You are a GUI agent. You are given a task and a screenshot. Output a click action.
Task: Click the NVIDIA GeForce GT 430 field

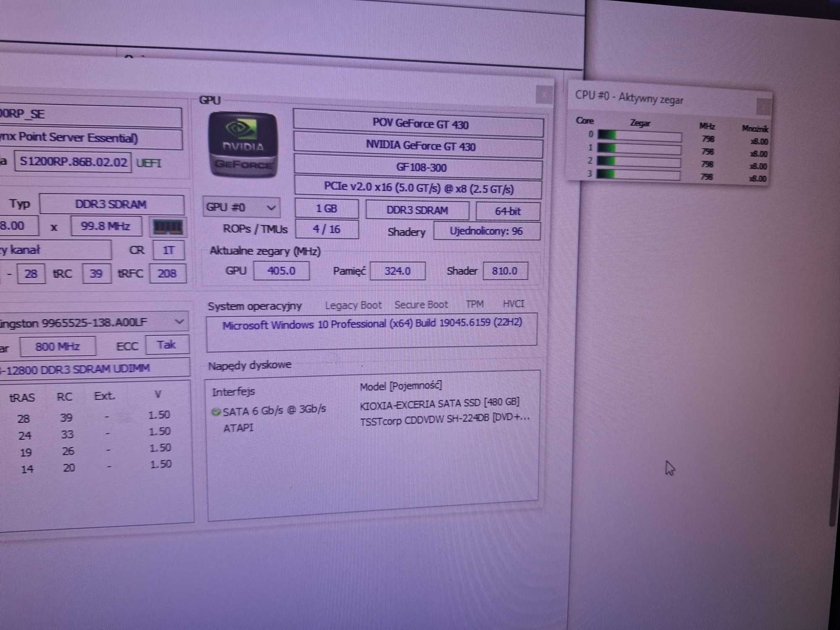pyautogui.click(x=419, y=146)
